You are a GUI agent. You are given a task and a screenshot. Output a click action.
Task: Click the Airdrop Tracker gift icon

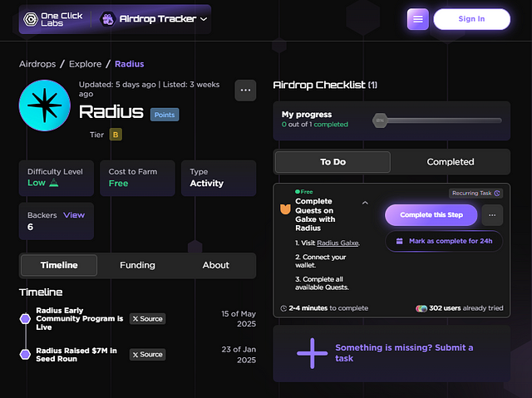[107, 19]
